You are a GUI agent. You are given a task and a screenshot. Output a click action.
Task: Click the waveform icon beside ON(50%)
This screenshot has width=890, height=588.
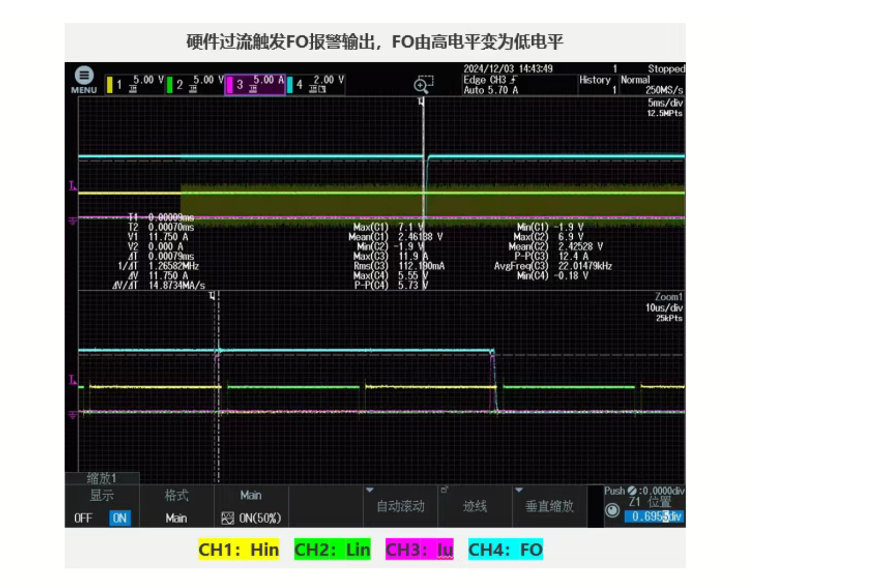(x=227, y=518)
